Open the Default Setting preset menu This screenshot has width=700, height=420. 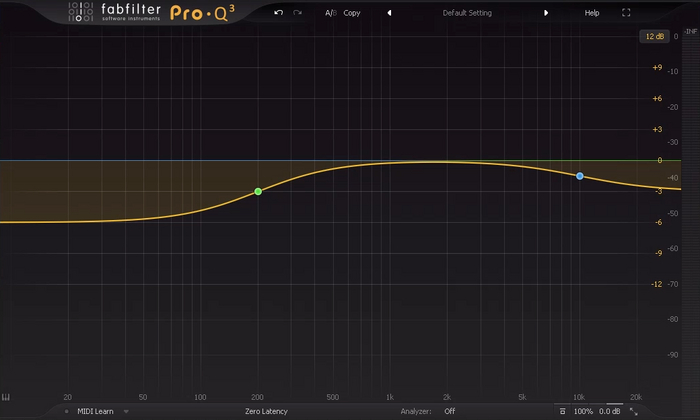467,13
